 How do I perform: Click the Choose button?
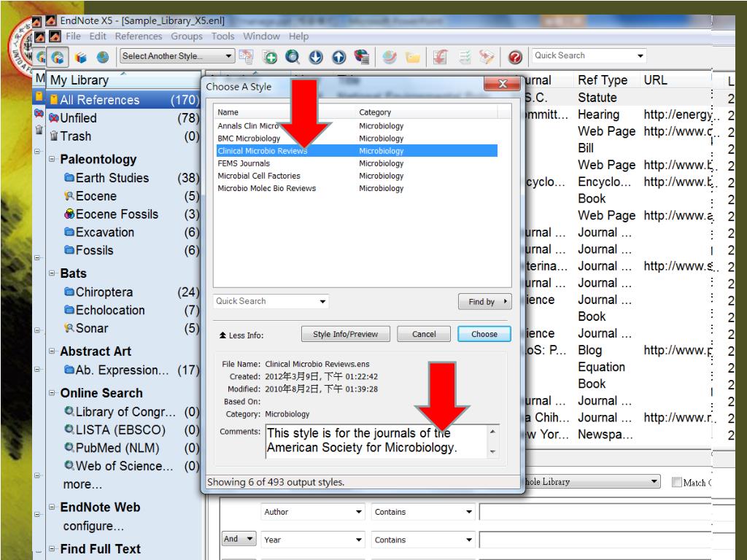point(484,334)
